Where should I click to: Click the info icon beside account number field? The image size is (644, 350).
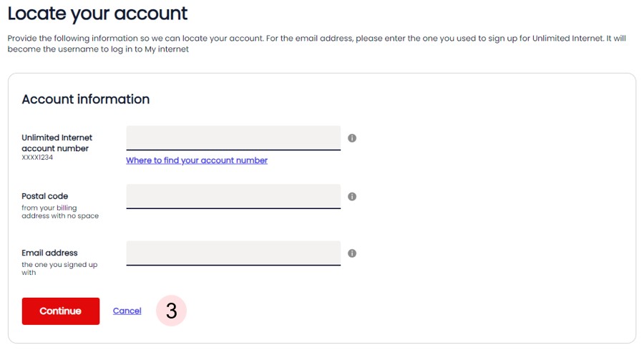[x=352, y=138]
